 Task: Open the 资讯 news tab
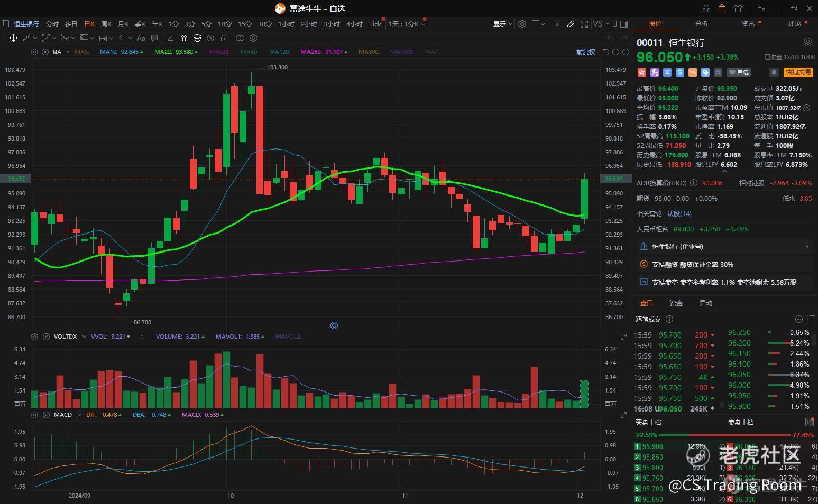point(748,24)
